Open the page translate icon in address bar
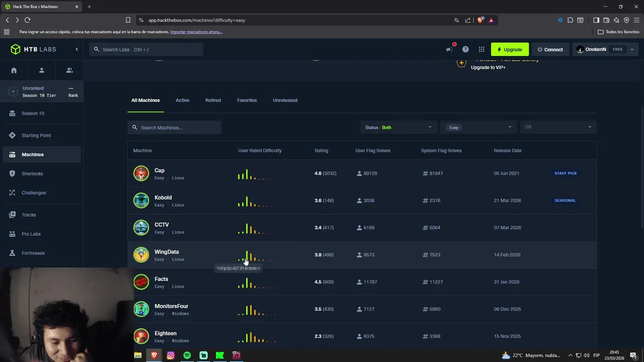Viewport: 644px width, 362px height. coord(456,20)
